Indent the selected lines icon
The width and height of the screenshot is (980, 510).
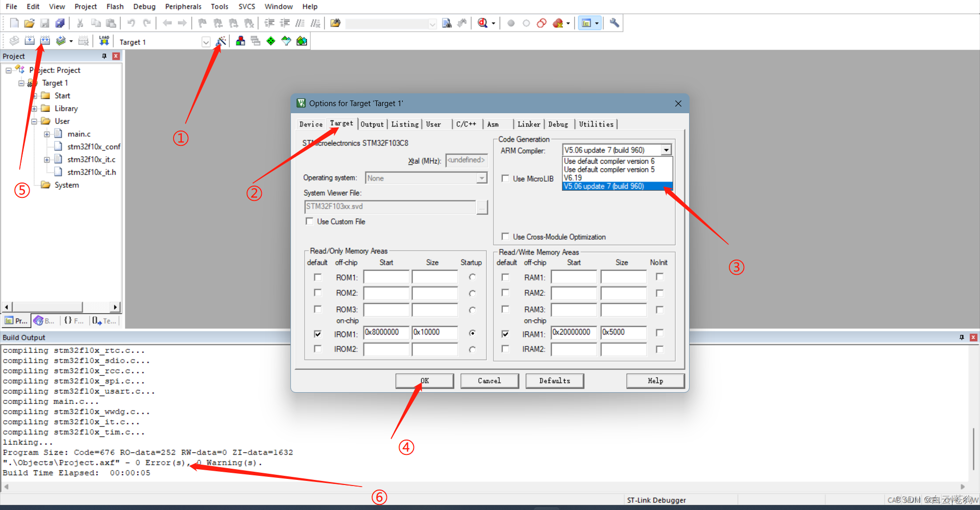pyautogui.click(x=269, y=23)
